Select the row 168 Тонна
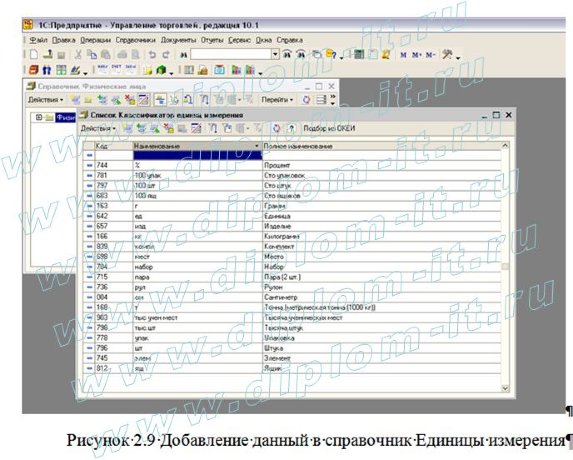Screen dimensions: 573x460 click(292, 308)
